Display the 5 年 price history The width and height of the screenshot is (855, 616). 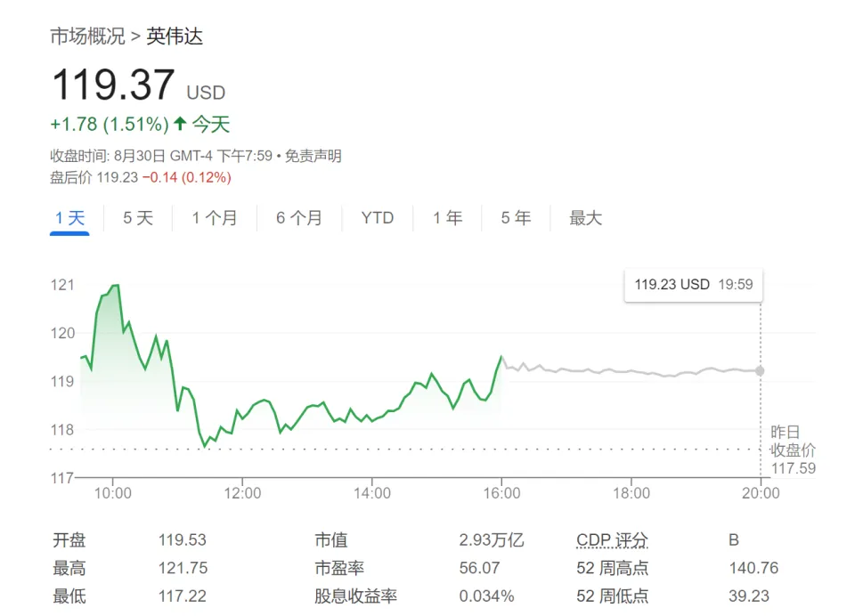[x=516, y=218]
